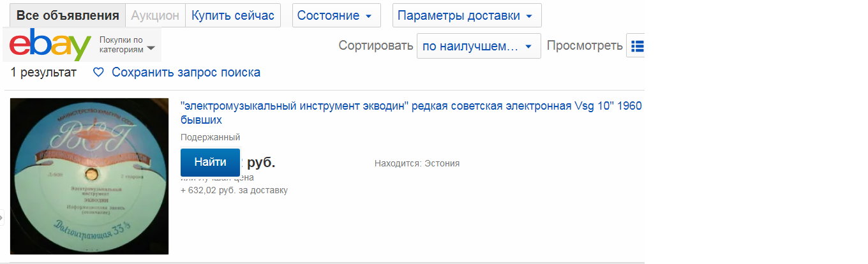Click the Сохранить запрос поиска link

186,73
